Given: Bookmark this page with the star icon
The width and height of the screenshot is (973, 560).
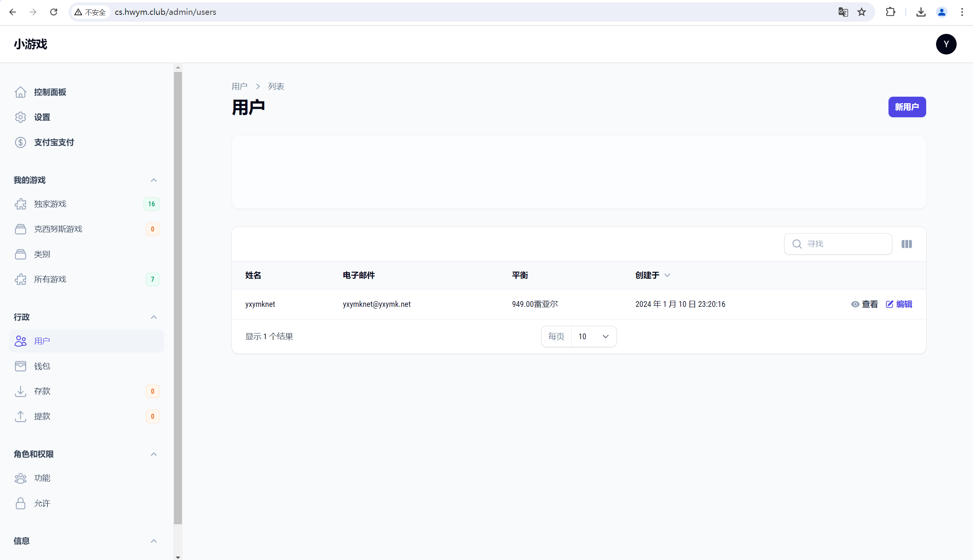Looking at the screenshot, I should click(861, 12).
